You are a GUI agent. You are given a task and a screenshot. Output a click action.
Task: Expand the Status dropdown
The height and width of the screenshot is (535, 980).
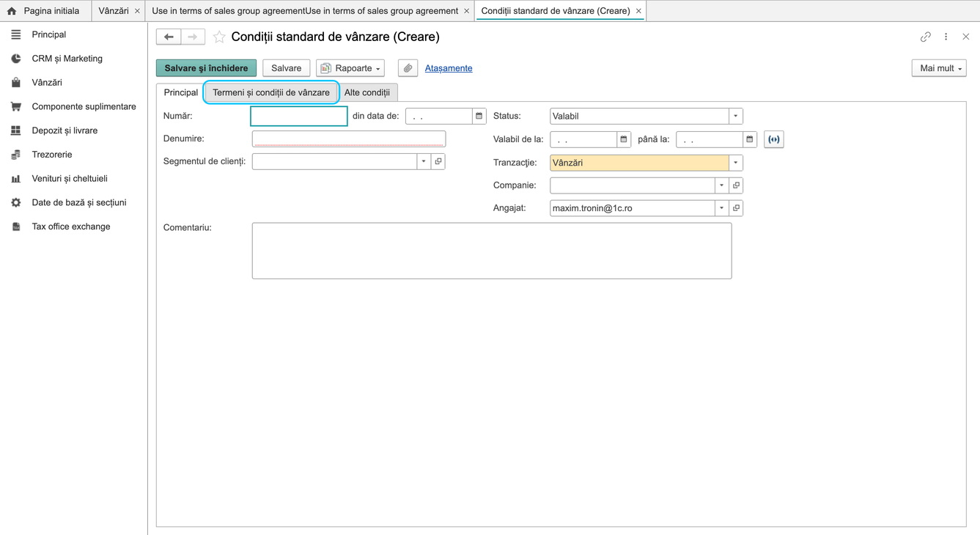point(736,116)
